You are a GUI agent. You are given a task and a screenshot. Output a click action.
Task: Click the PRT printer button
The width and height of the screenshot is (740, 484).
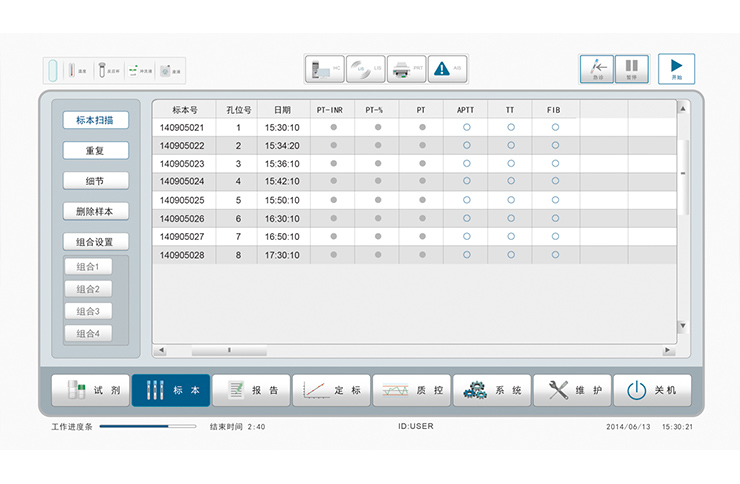pos(406,69)
